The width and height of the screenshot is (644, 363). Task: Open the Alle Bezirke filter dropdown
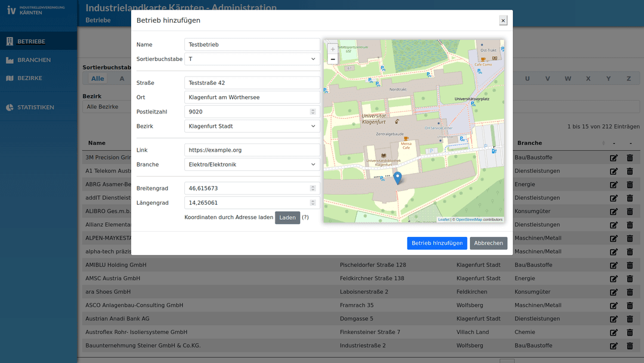[107, 106]
